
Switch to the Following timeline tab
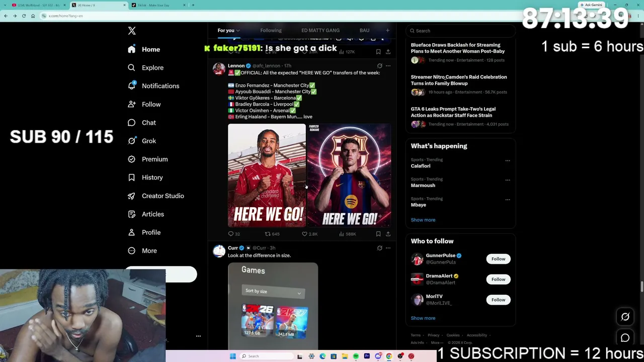click(271, 30)
